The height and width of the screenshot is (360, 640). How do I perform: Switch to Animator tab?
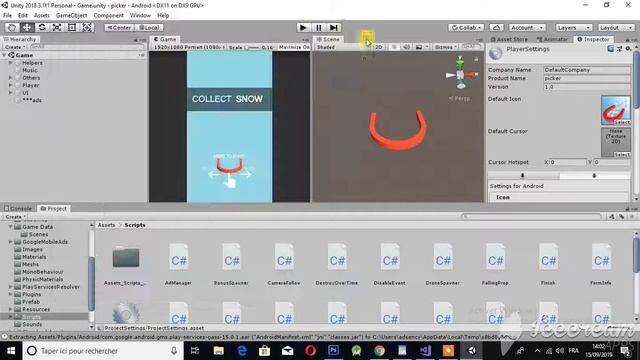pyautogui.click(x=552, y=39)
